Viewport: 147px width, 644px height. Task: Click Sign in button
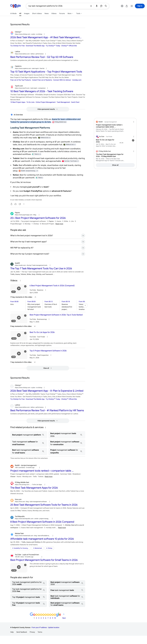(140, 6)
